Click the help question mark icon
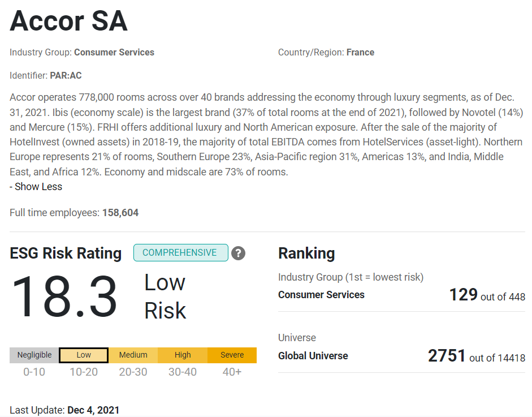 (x=238, y=253)
